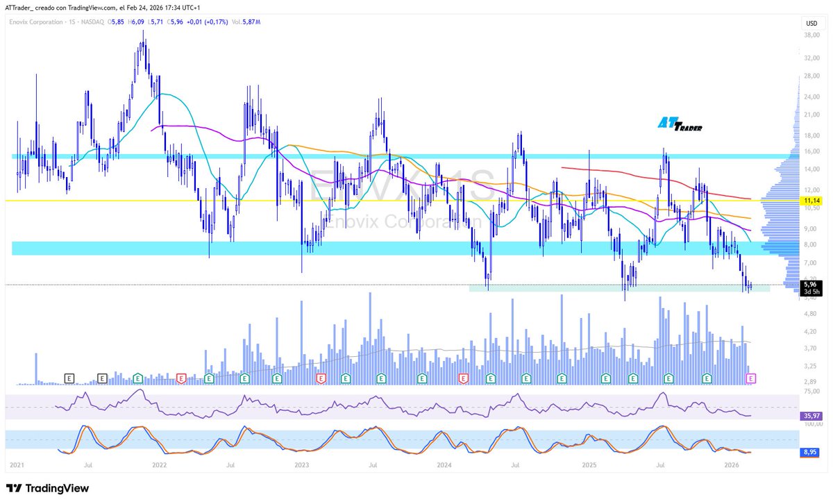Click the blue stochastic value label 8,95
Screen dimensions: 833x504
[808, 452]
